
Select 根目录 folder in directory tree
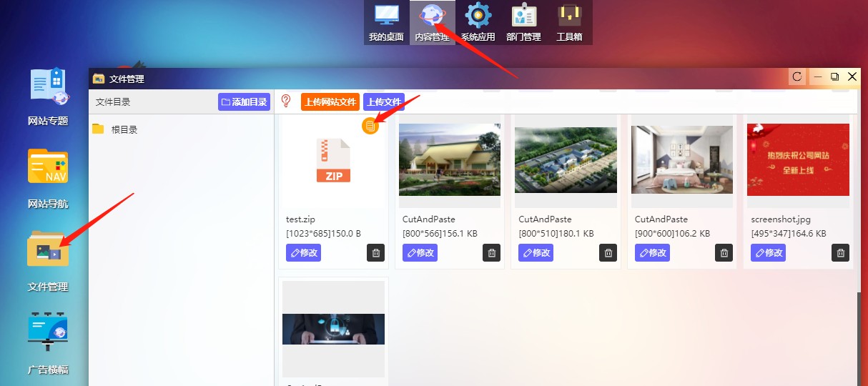(x=124, y=129)
